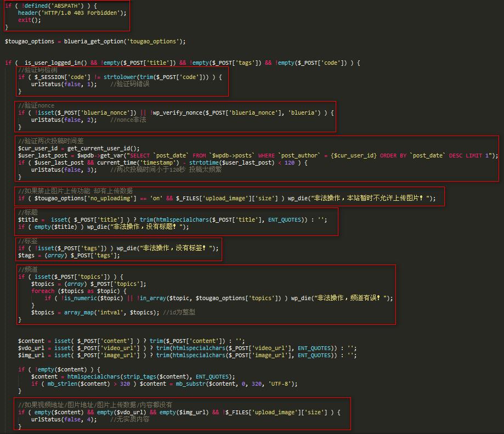Place cursor on the //标题 comment

point(28,212)
